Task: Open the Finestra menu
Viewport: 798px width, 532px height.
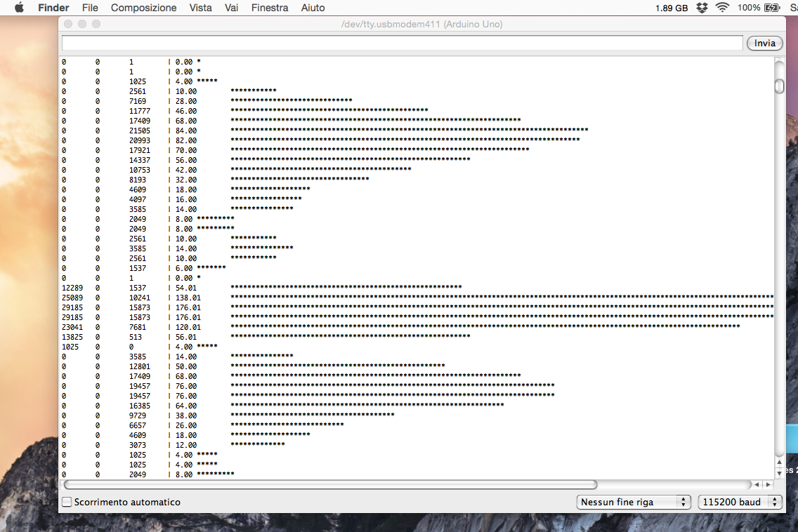Action: coord(269,8)
